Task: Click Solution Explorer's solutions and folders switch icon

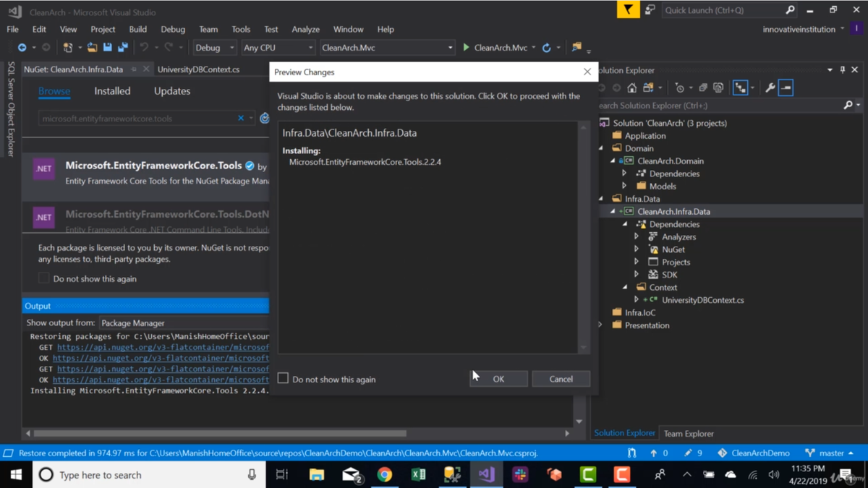Action: pyautogui.click(x=648, y=87)
